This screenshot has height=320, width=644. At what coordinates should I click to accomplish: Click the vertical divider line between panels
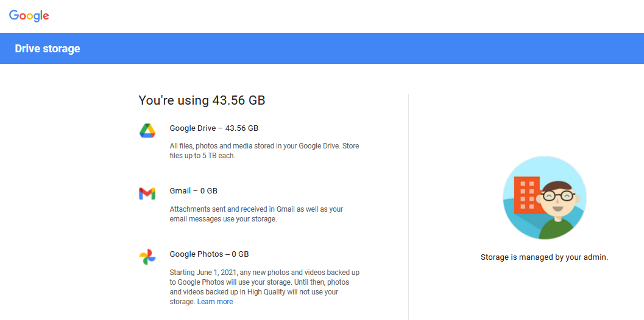(408, 207)
